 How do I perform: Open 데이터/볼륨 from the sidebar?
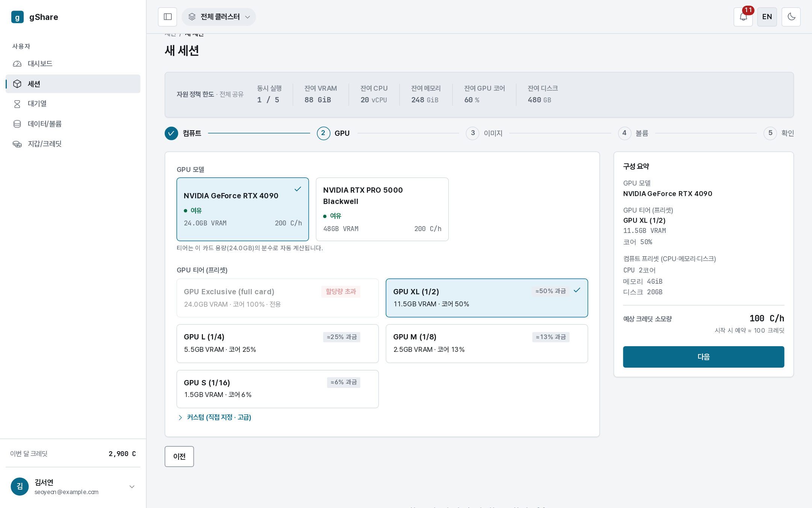tap(73, 124)
